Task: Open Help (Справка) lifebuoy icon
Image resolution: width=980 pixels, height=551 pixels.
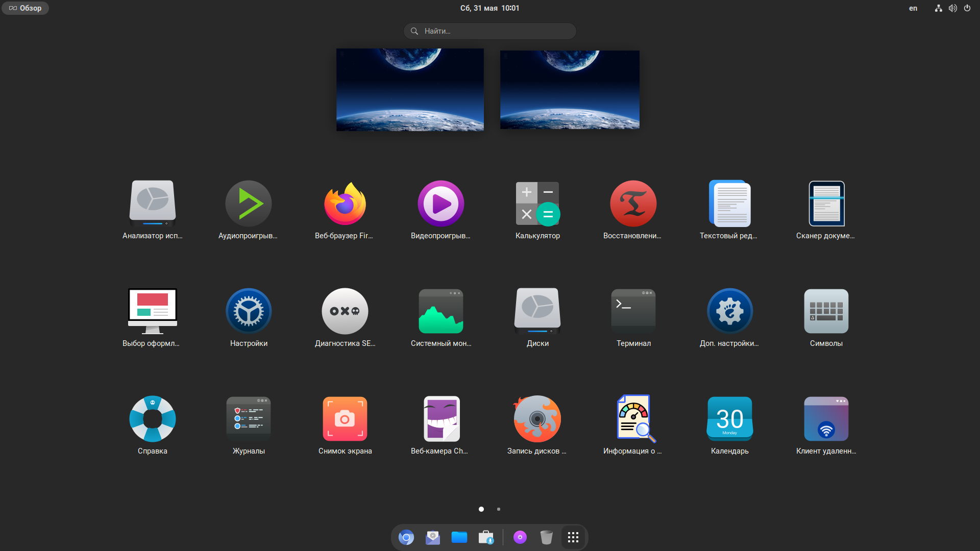Action: click(x=153, y=419)
